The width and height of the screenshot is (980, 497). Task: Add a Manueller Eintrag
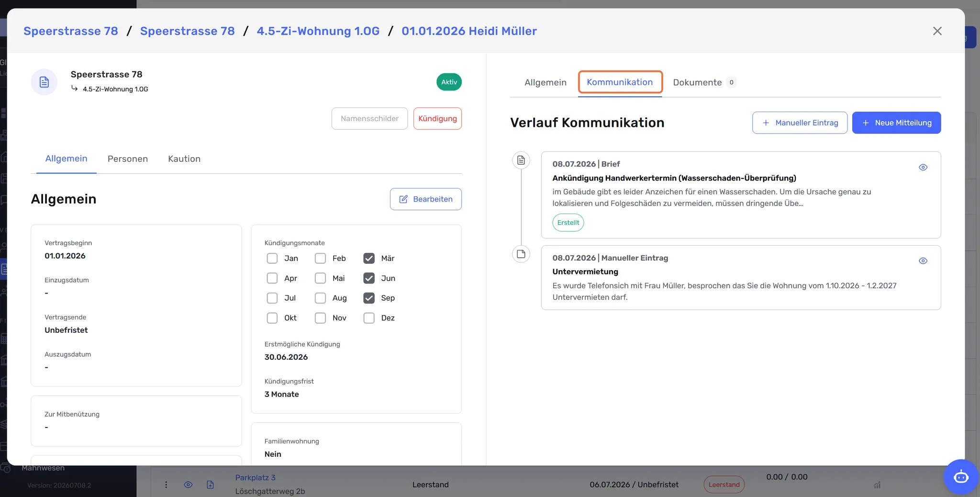[800, 123]
